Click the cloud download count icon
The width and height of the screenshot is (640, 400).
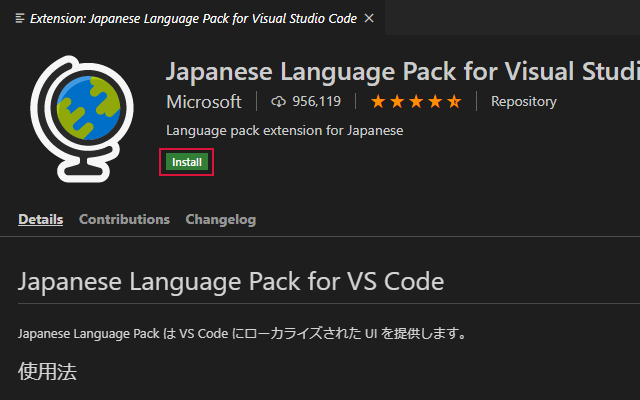pos(278,101)
